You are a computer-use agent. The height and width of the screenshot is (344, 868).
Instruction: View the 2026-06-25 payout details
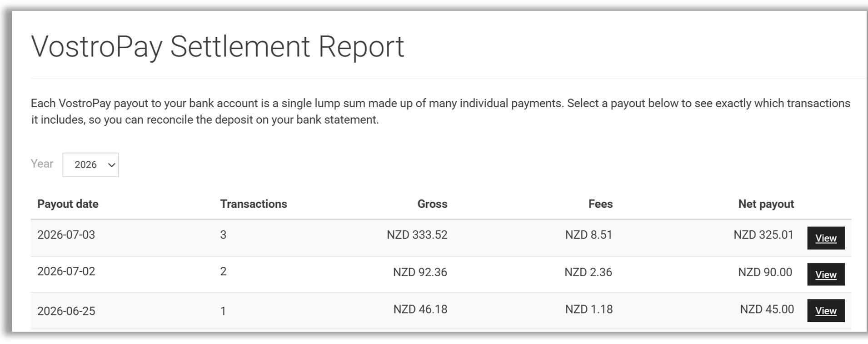(826, 311)
